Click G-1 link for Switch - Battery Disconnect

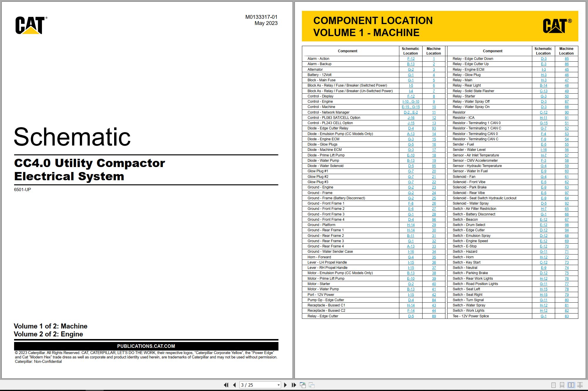pyautogui.click(x=543, y=214)
